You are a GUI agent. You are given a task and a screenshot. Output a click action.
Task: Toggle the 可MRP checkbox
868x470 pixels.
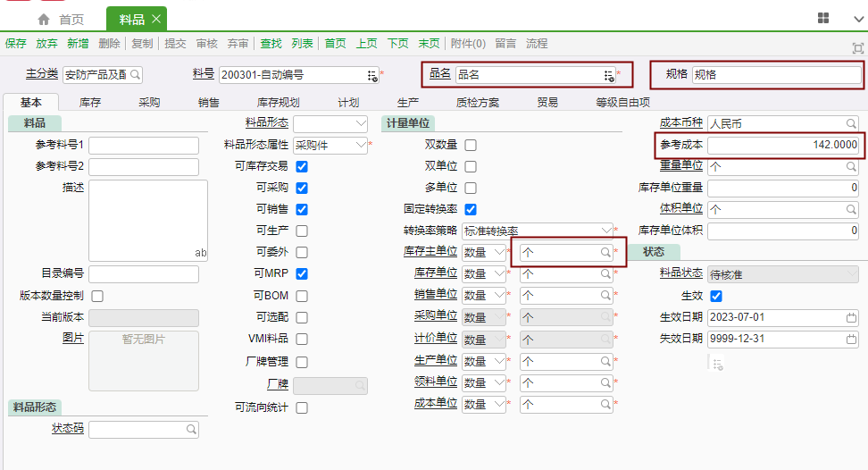coord(302,274)
